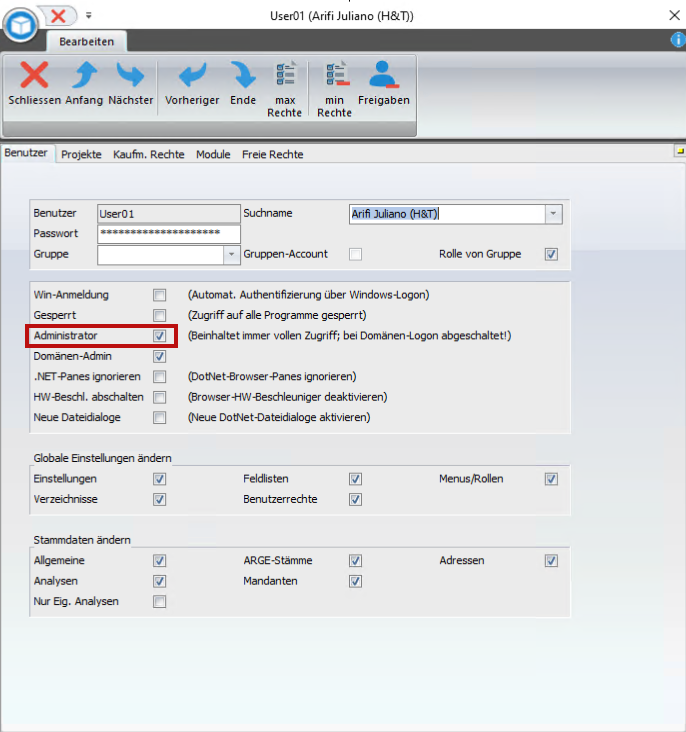Jump to last record with Ende
This screenshot has width=686, height=732.
tap(242, 76)
